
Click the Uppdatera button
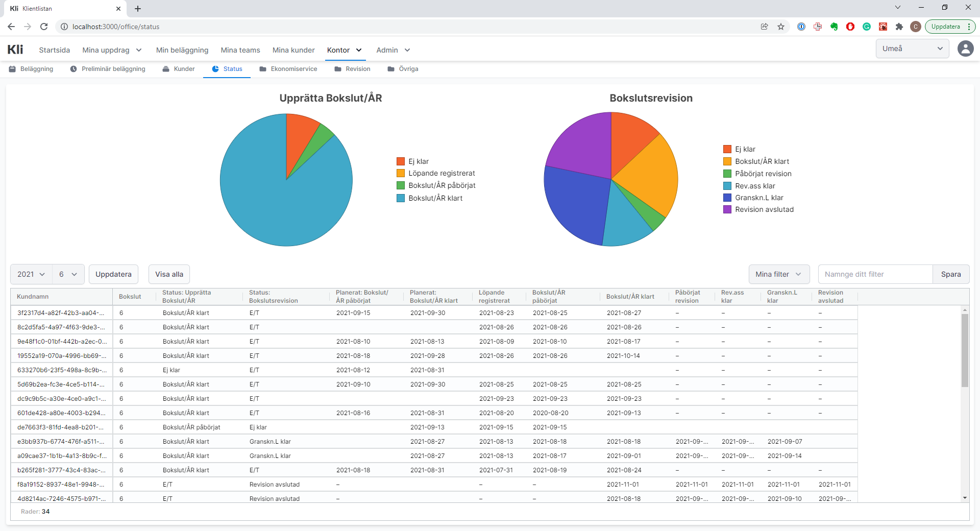tap(113, 274)
